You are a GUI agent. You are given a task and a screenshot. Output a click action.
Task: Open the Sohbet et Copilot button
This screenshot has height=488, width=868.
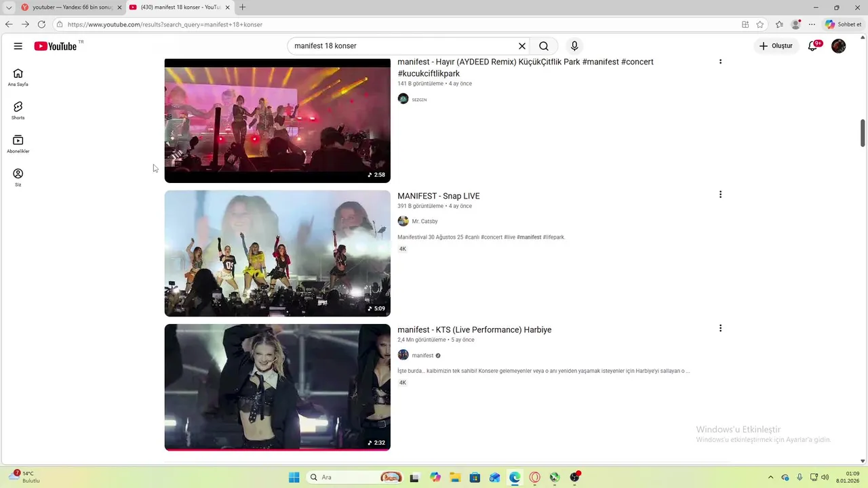point(843,24)
